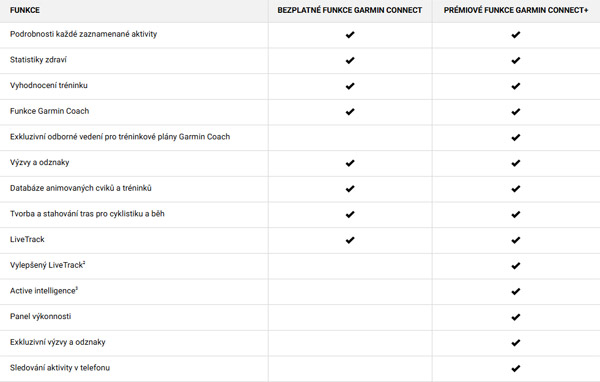The width and height of the screenshot is (600, 382).
Task: Click free-column checkmark for Statistiky zdraví
Action: click(x=350, y=60)
